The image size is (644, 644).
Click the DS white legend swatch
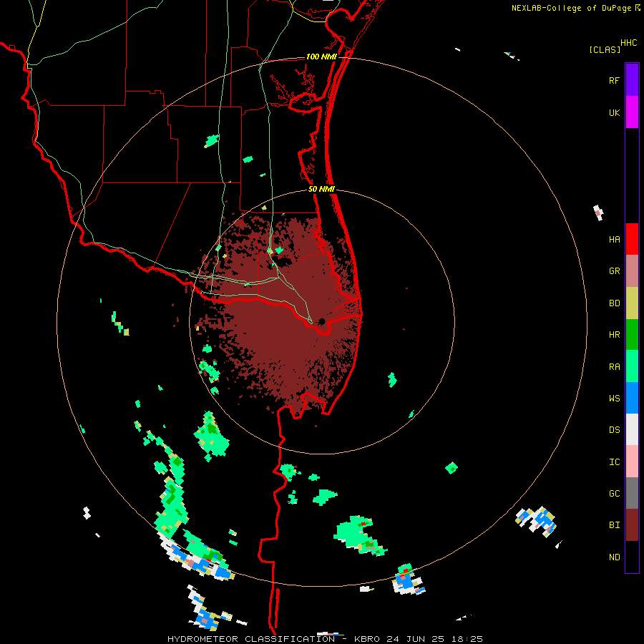point(632,429)
